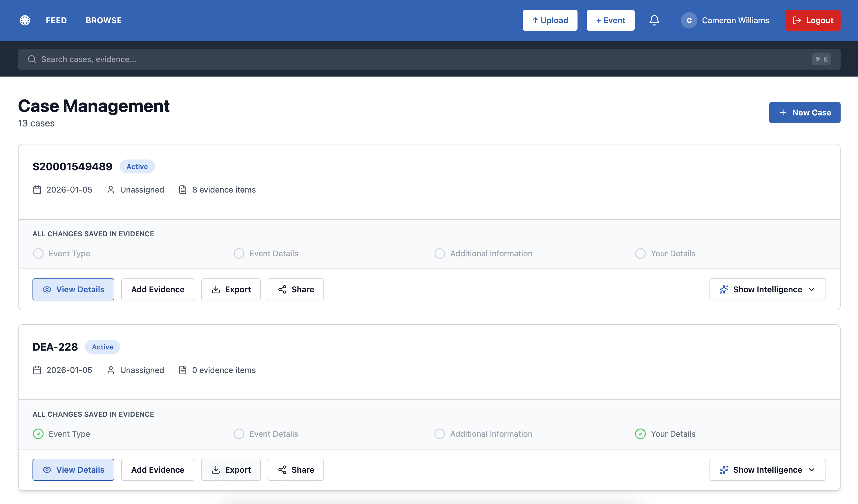
Task: Select the Additional Information radio on DEA-228
Action: pos(439,434)
